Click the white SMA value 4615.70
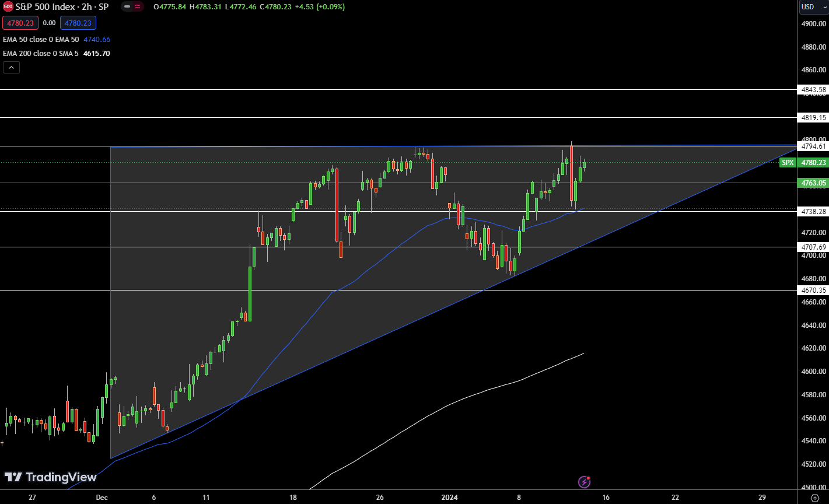Screen dimensions: 829x504 point(96,54)
